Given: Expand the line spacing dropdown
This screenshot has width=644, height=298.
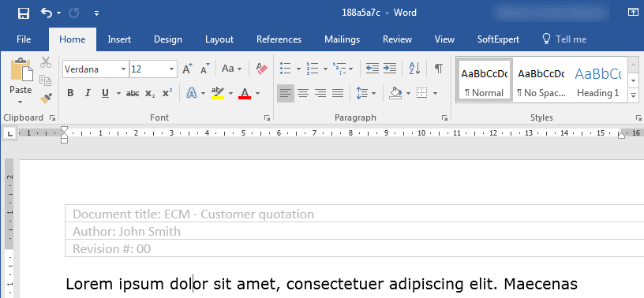Looking at the screenshot, I should coord(373,94).
